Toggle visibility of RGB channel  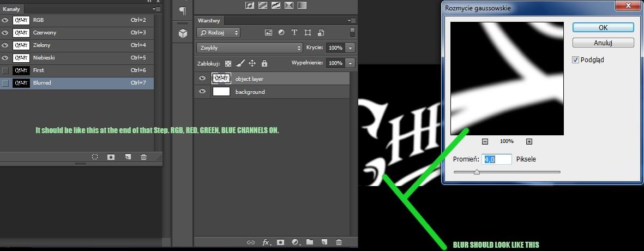pos(5,20)
